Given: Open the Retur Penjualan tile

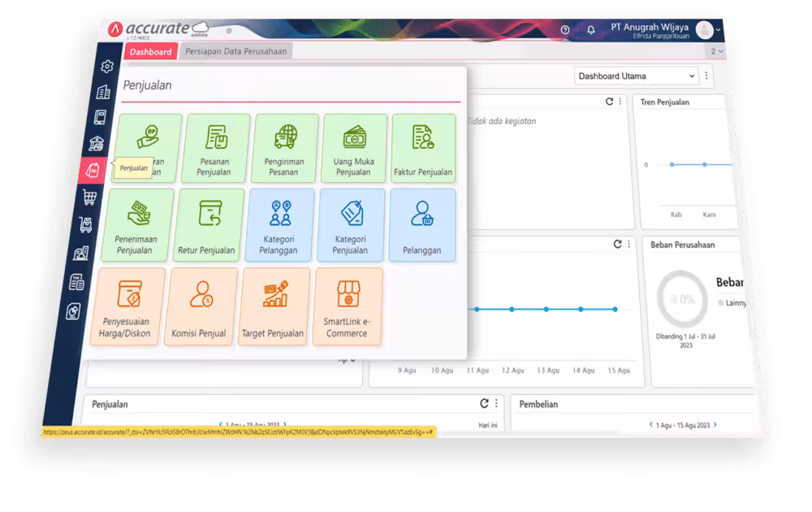Looking at the screenshot, I should click(x=208, y=225).
